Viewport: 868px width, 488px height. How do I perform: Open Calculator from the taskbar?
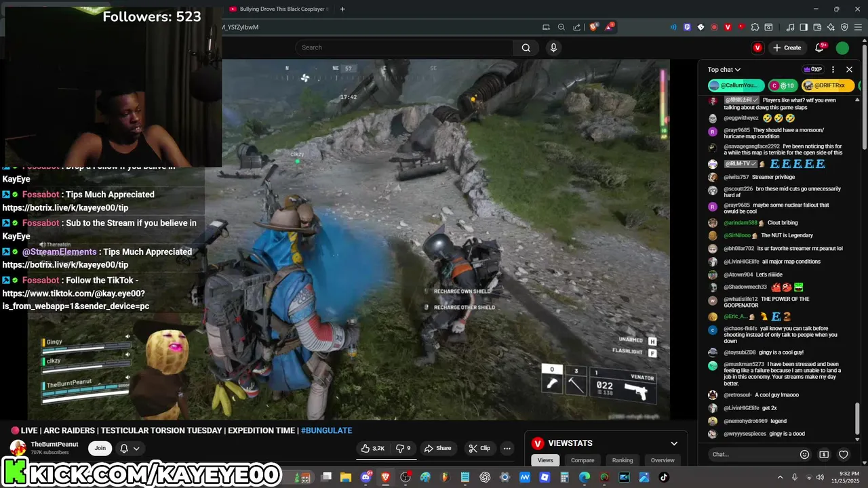[564, 478]
